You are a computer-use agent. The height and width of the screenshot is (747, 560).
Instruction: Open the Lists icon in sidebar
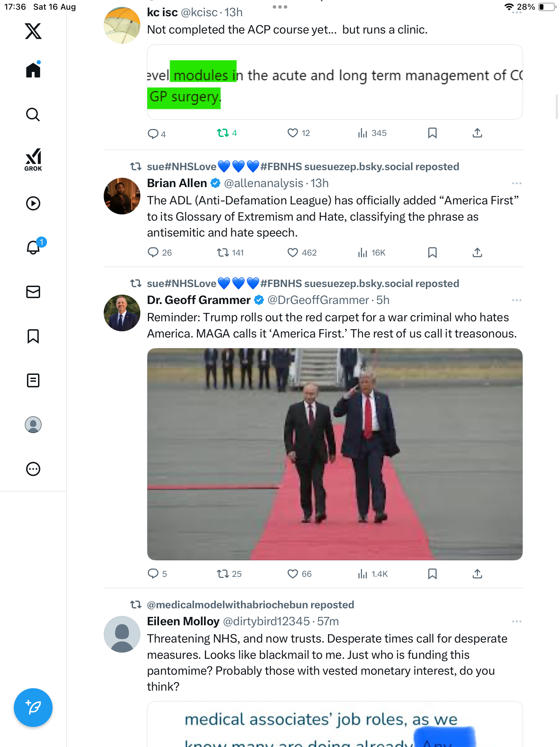pos(33,380)
